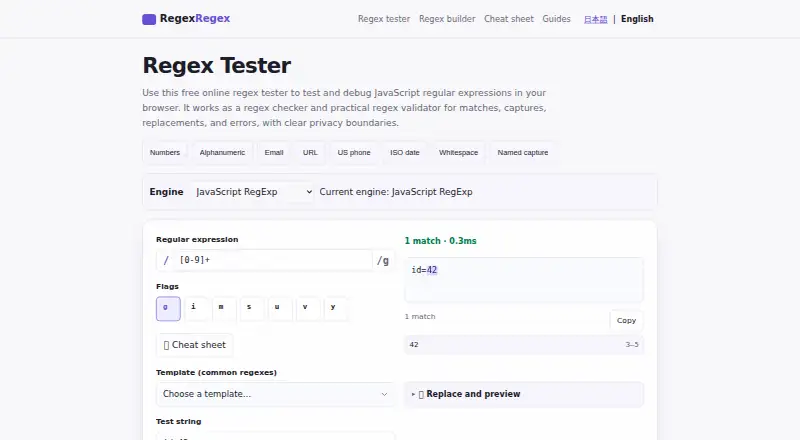Image resolution: width=800 pixels, height=440 pixels.
Task: Switch language to 日本語
Action: click(x=595, y=19)
